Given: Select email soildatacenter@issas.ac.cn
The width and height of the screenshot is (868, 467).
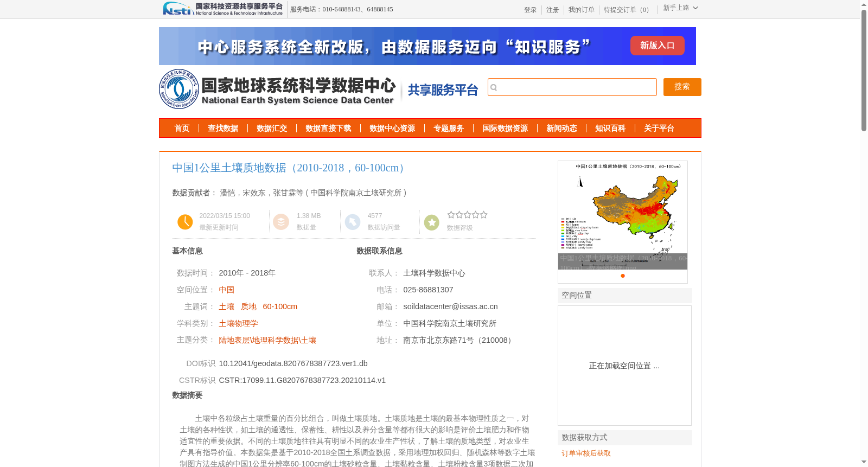Looking at the screenshot, I should pos(450,306).
